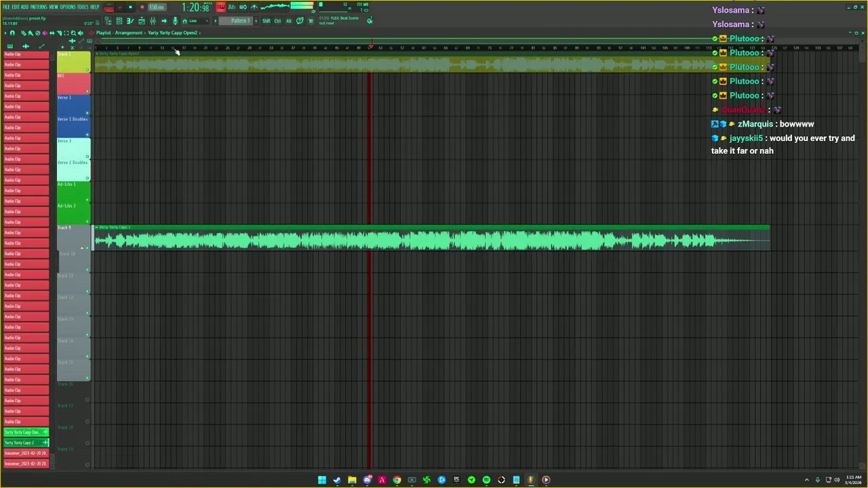Open Spotify from the taskbar
The image size is (868, 488).
pyautogui.click(x=486, y=480)
